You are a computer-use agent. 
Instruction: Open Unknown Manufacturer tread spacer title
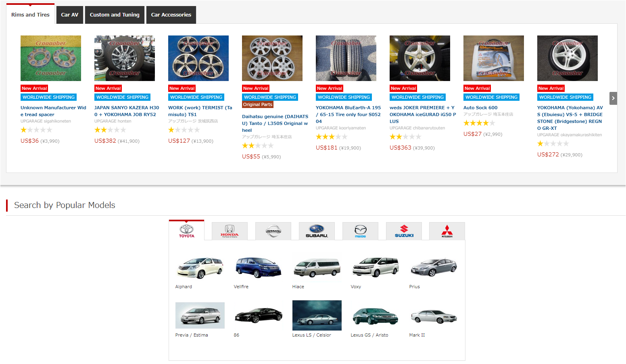(53, 111)
